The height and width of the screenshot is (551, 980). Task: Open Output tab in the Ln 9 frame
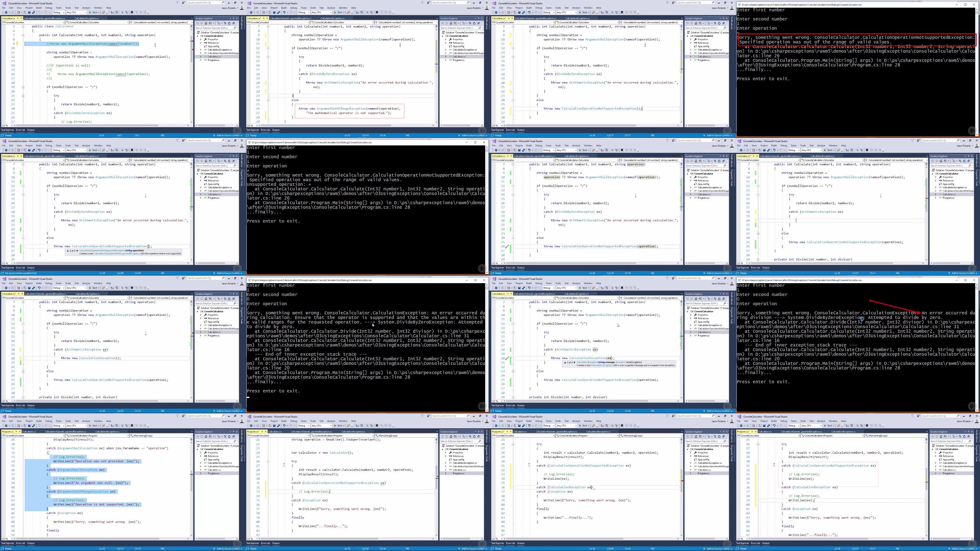click(x=31, y=130)
